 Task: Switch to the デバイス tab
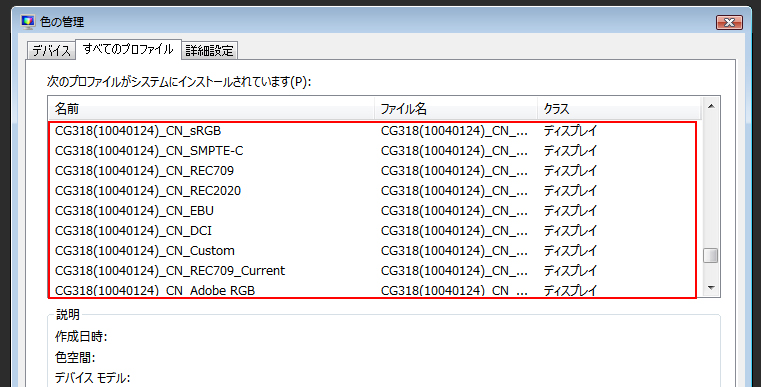(51, 50)
